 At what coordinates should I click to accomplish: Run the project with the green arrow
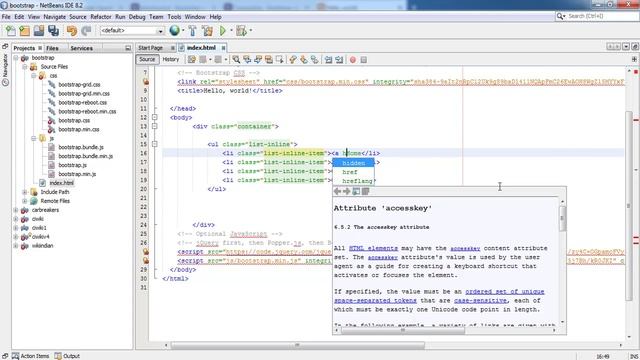point(223,31)
